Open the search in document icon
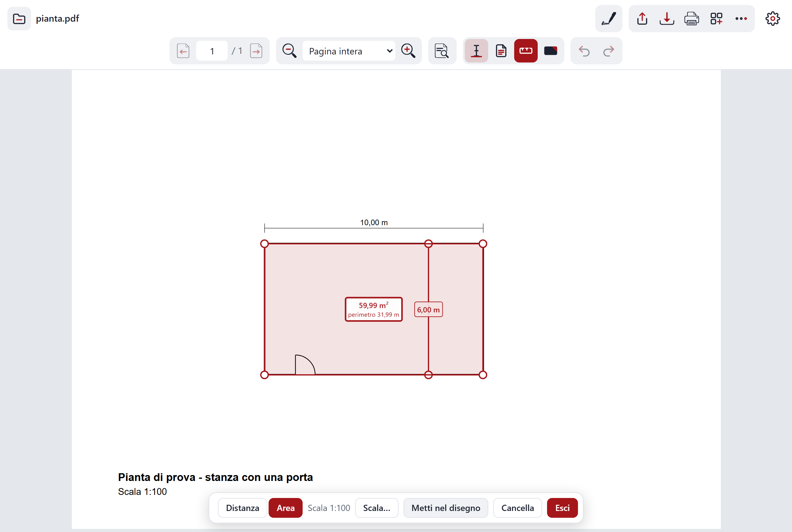This screenshot has width=792, height=532. click(442, 51)
